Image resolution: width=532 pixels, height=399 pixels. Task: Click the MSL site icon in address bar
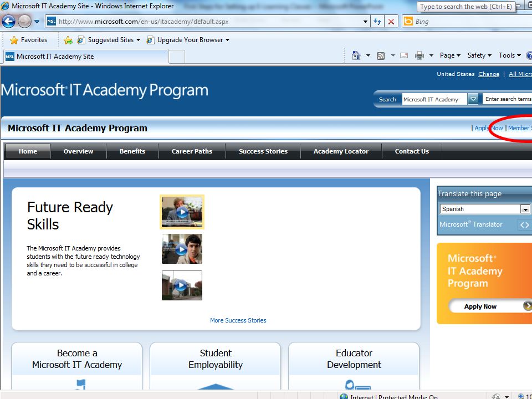point(51,22)
